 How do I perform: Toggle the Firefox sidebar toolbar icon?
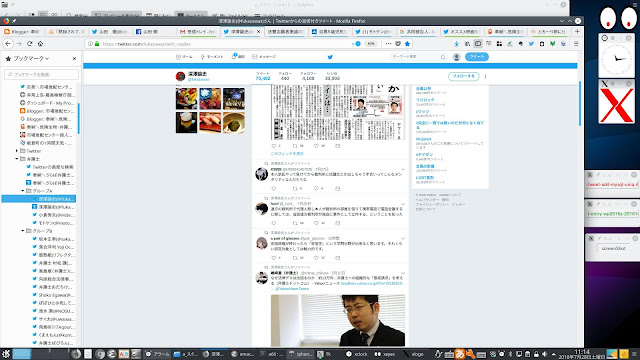[478, 44]
